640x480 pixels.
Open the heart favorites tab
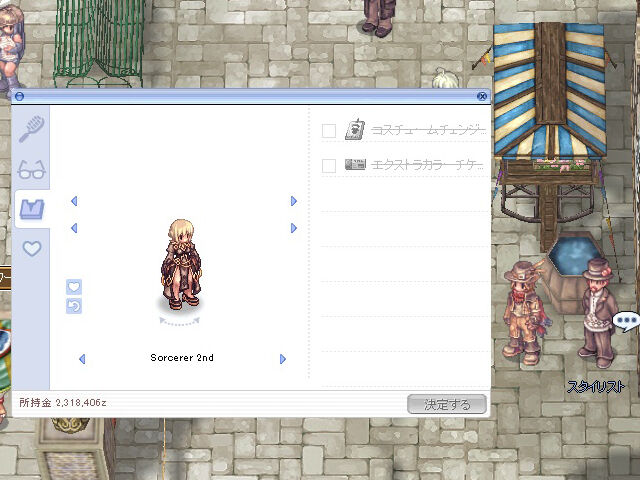tap(32, 248)
